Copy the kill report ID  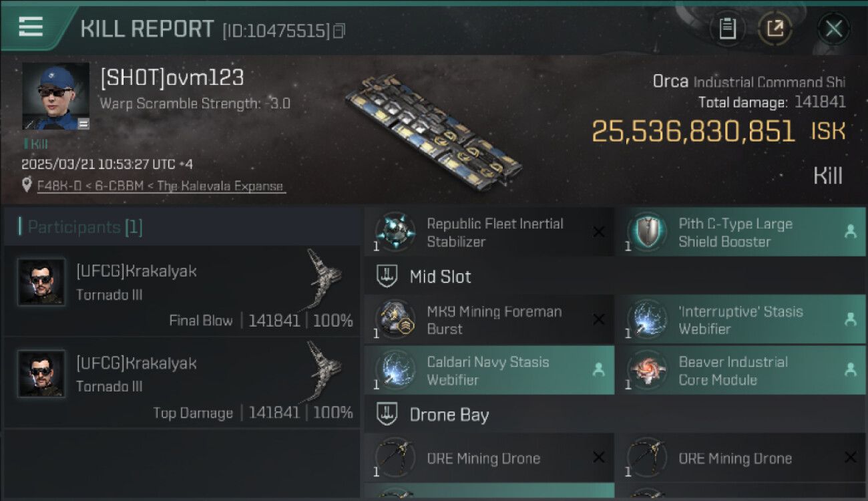pos(339,31)
